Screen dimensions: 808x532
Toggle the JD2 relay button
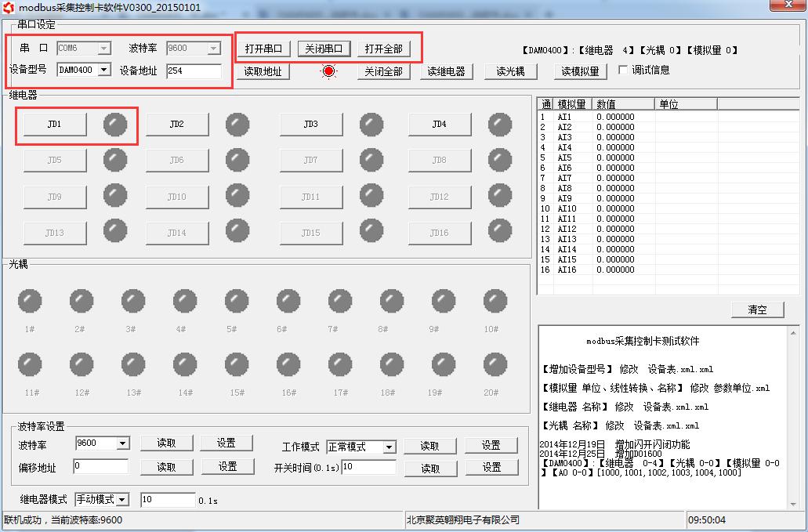click(x=177, y=125)
